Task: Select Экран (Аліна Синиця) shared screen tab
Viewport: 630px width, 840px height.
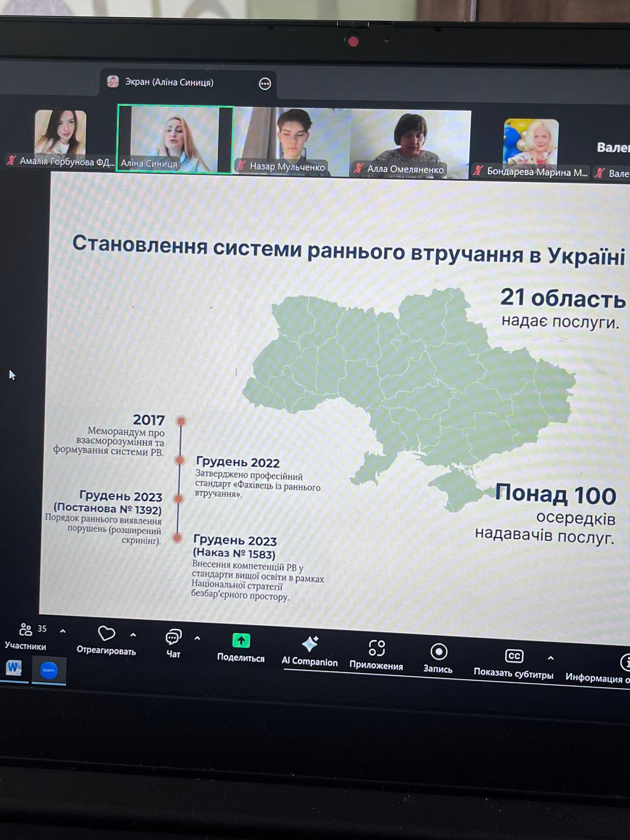Action: (x=169, y=82)
